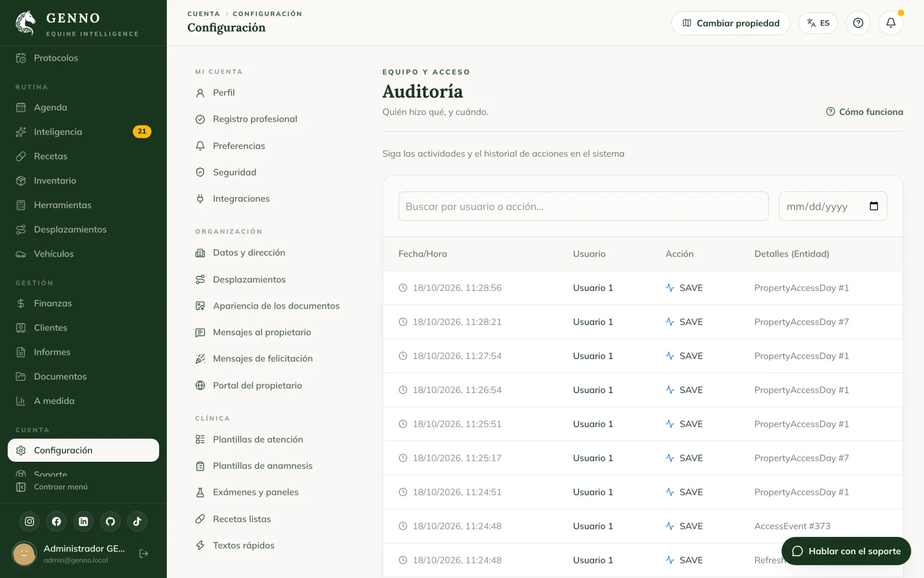Open the LinkedIn social icon

(x=83, y=521)
